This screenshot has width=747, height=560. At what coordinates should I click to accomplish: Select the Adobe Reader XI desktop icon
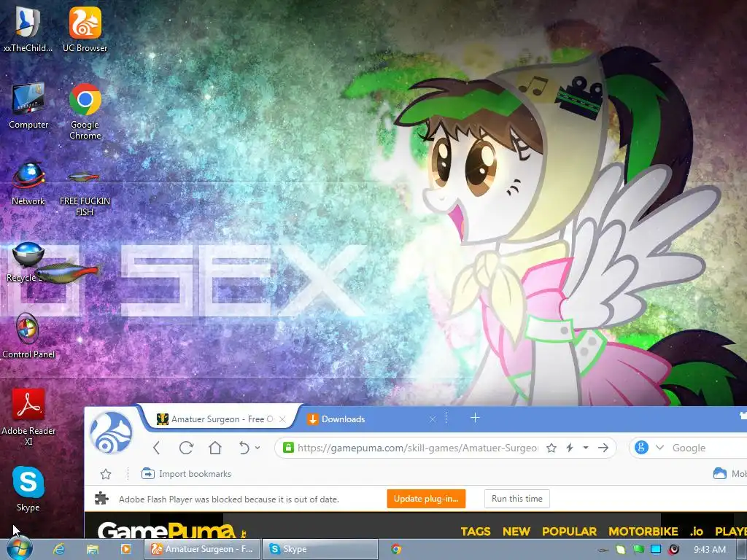(28, 417)
